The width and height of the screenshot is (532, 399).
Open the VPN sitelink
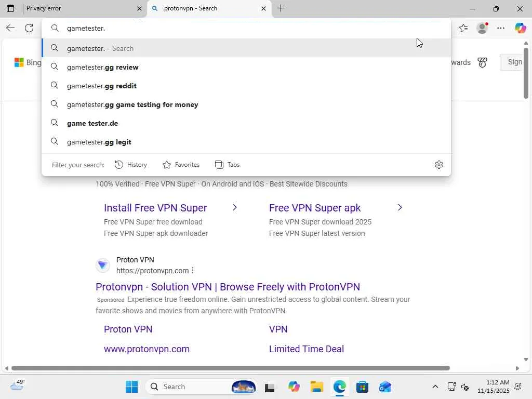point(278,329)
